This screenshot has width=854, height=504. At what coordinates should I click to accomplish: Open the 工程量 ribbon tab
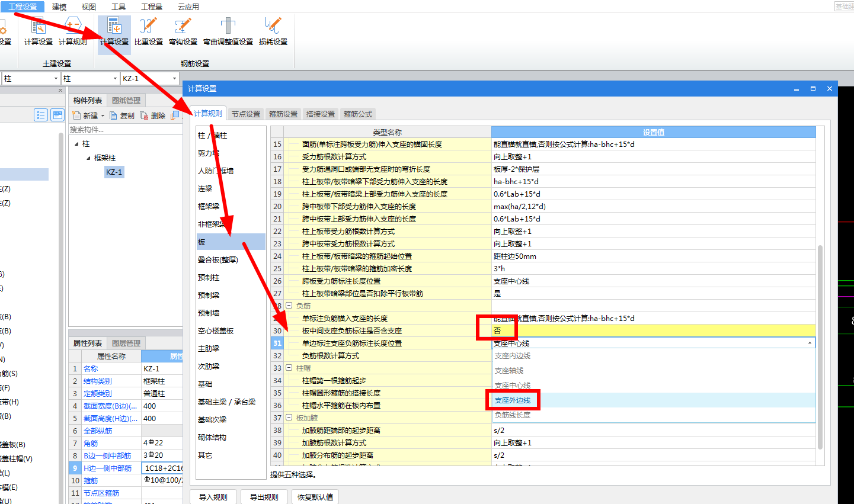[152, 7]
